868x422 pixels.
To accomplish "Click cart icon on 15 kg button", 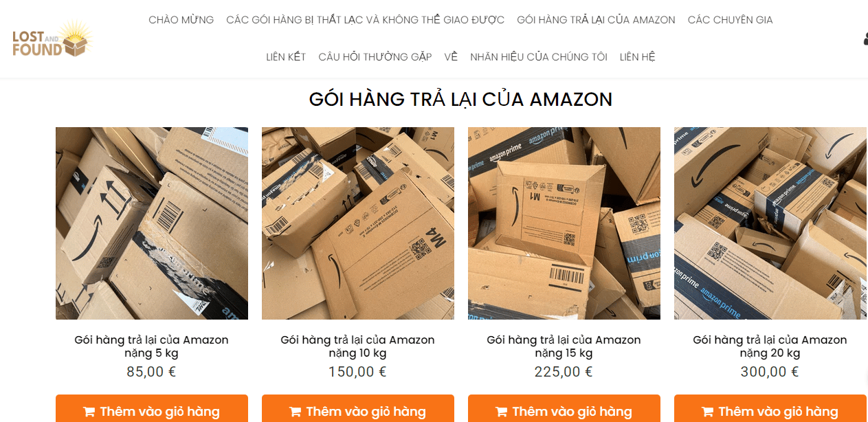I will 501,412.
